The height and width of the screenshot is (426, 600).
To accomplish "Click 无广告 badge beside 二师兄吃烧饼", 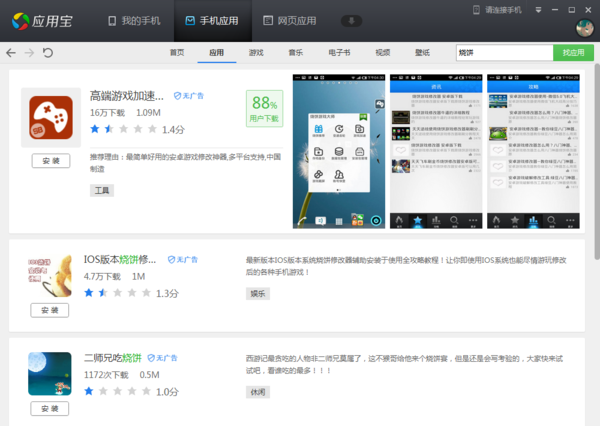I will 163,358.
